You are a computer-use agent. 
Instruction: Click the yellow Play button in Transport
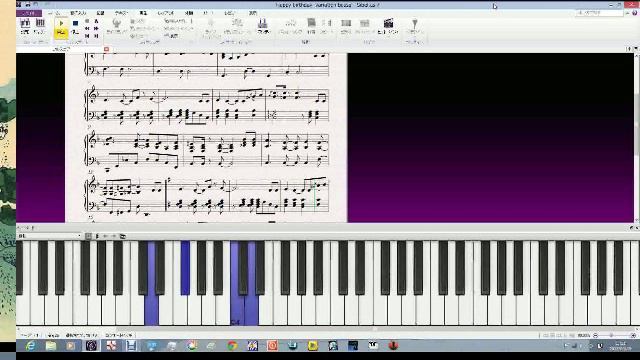click(x=61, y=28)
